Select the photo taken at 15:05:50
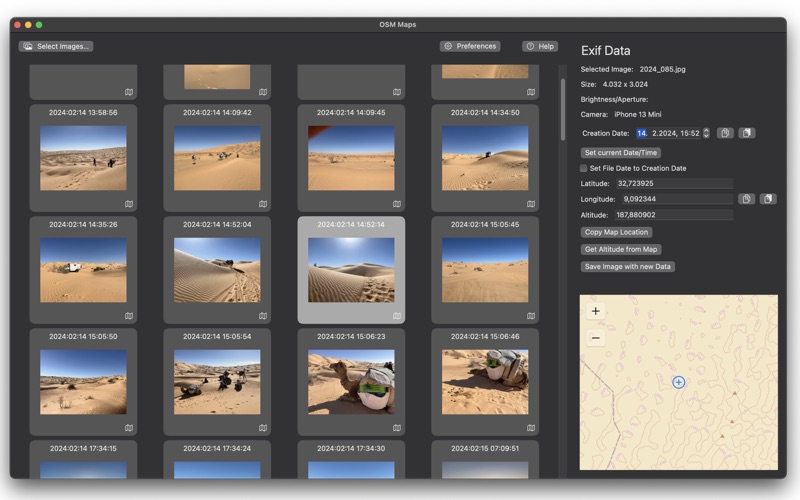Image resolution: width=800 pixels, height=500 pixels. click(83, 382)
